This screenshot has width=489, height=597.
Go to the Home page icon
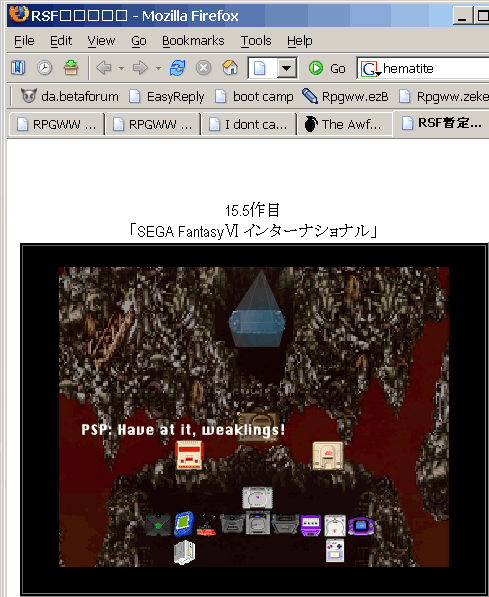230,68
